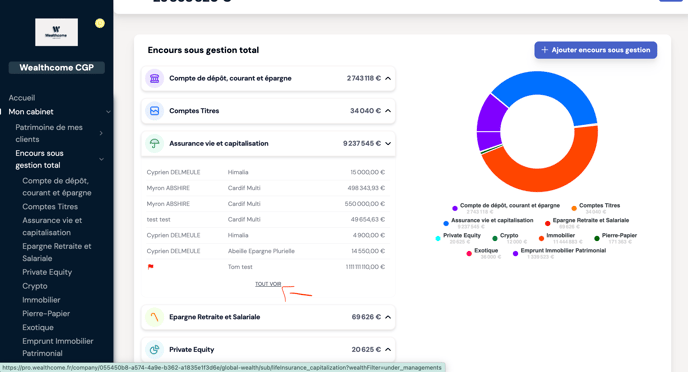Screen dimensions: 688x372
Task: Expand the Compte de dépôt, courant et épargne row
Action: pos(268,79)
